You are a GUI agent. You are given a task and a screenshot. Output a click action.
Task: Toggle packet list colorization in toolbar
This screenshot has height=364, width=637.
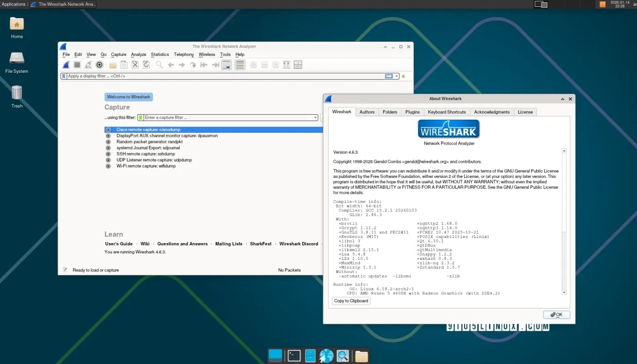pyautogui.click(x=240, y=65)
